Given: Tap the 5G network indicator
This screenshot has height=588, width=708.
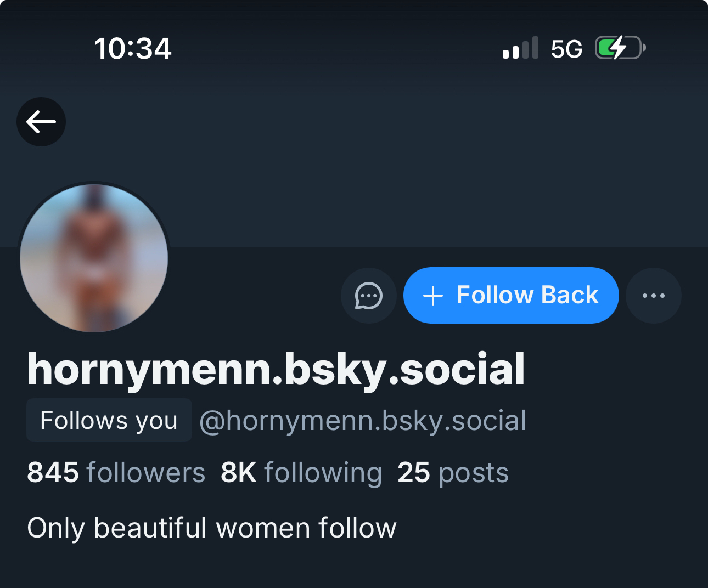Looking at the screenshot, I should [x=566, y=49].
